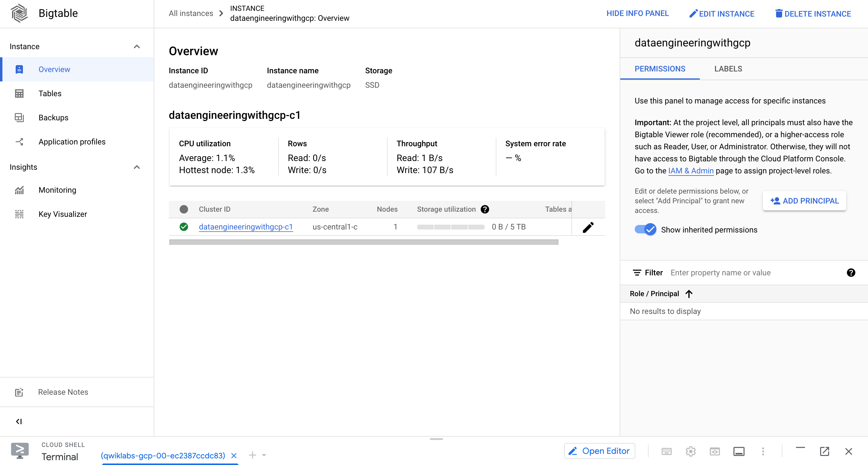868x465 pixels.
Task: Click the filter list icon
Action: [x=637, y=273]
